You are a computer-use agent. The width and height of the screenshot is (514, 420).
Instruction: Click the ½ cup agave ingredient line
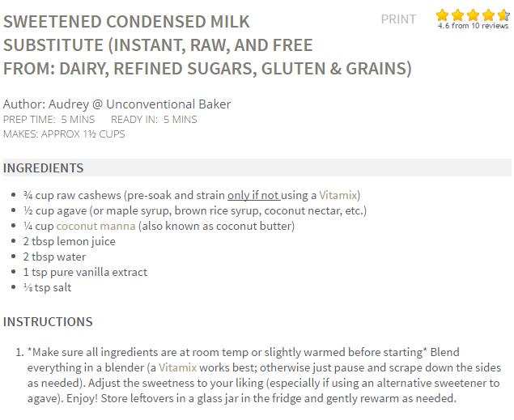pos(195,210)
